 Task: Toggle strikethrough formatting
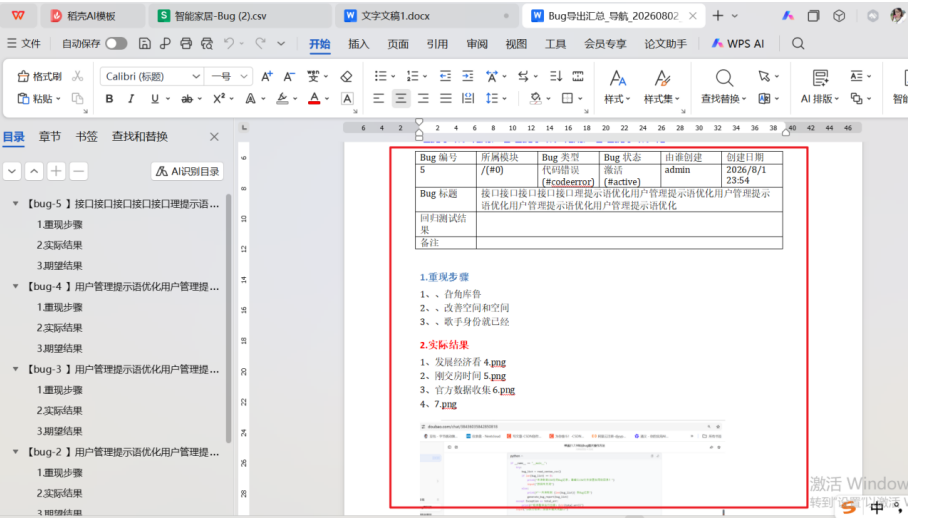(x=187, y=99)
